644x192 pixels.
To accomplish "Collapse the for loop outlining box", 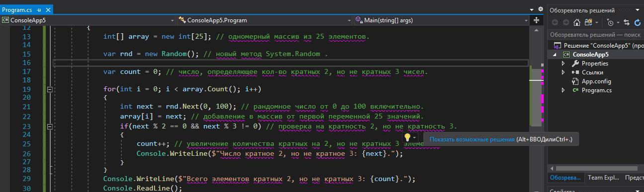I will (x=50, y=89).
